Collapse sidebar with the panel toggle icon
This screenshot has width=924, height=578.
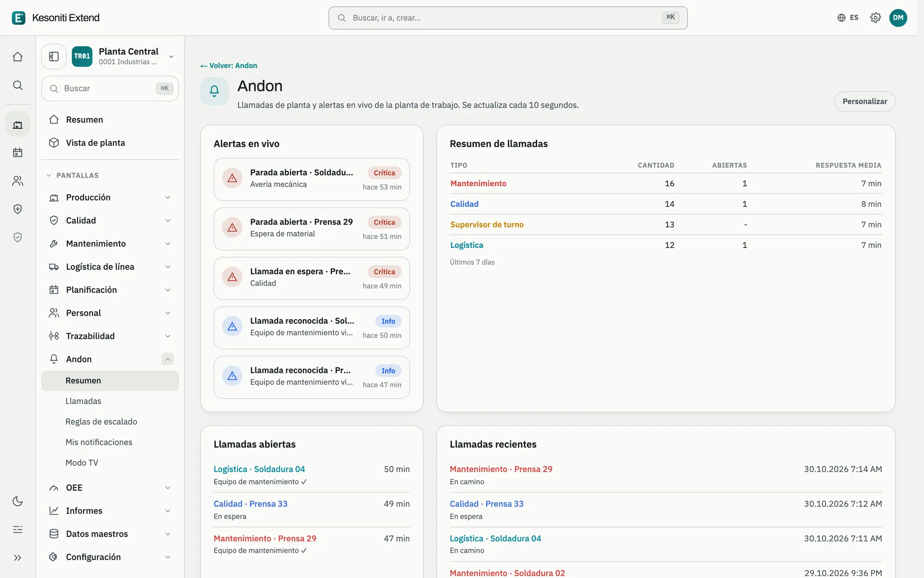pos(54,56)
